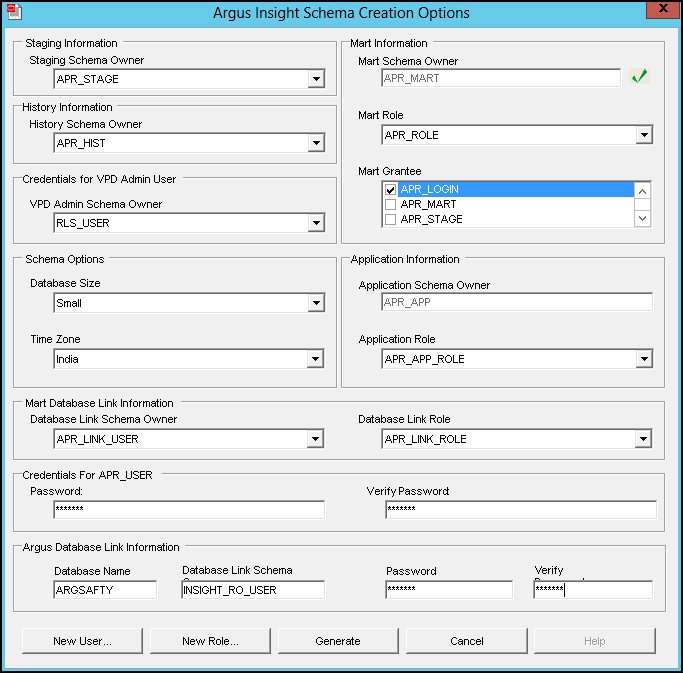Open the Staging Schema Owner dropdown

(316, 79)
